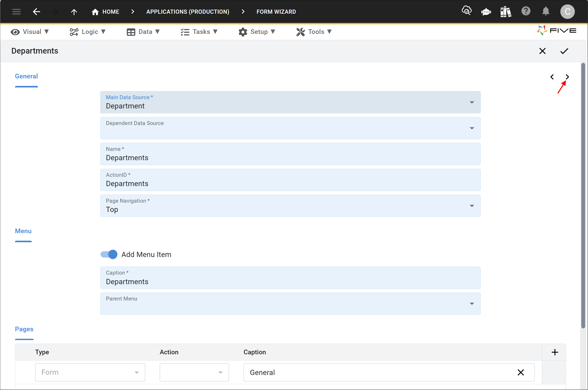Open the Tasks menu

pos(199,32)
